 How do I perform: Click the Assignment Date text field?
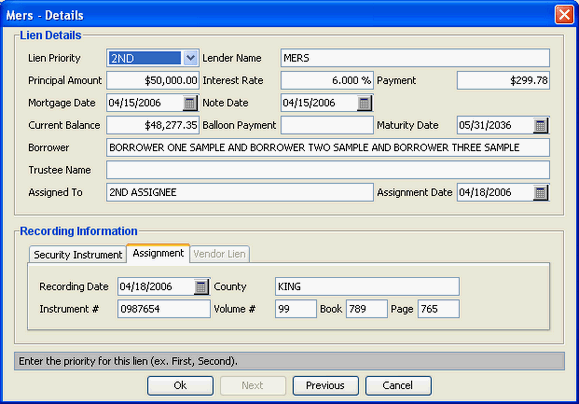click(x=496, y=192)
